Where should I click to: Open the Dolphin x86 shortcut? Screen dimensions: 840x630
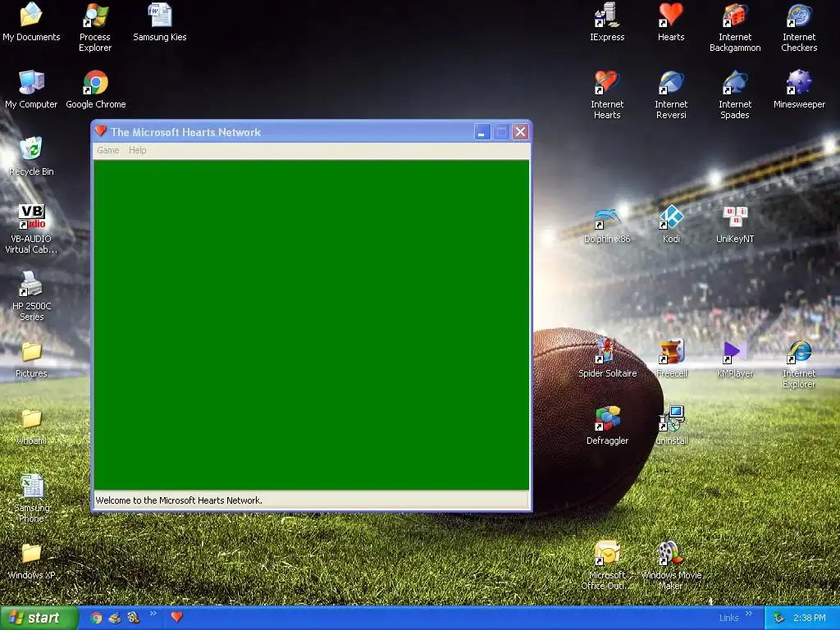[607, 225]
